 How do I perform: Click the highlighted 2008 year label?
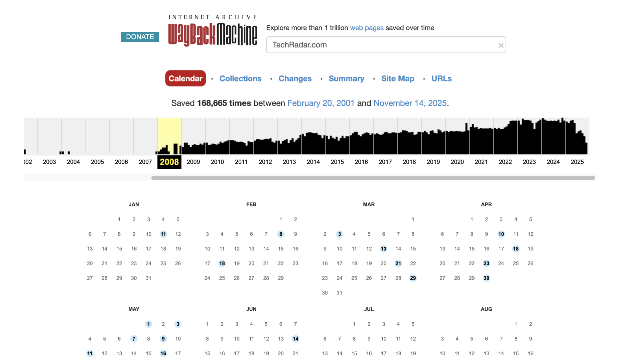[169, 162]
